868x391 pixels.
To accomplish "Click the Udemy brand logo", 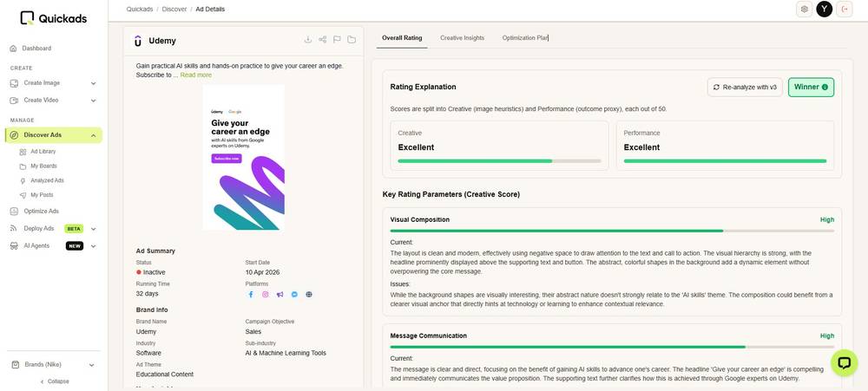I will pos(138,41).
